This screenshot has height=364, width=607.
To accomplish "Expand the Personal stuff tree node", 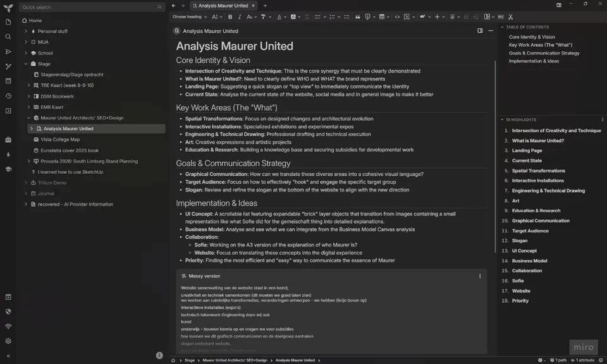I will point(26,32).
